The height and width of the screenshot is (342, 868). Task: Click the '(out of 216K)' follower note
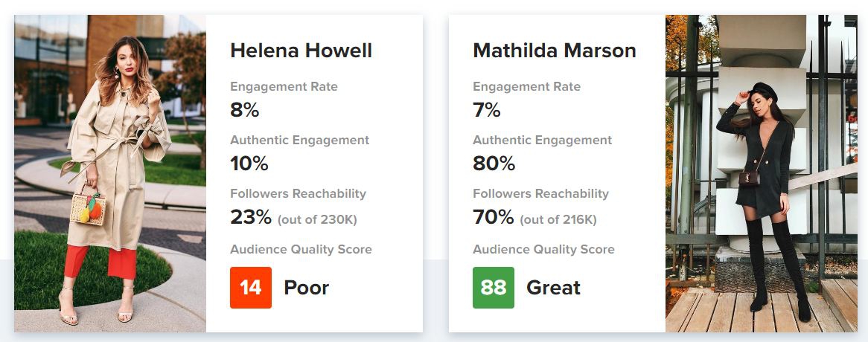558,219
